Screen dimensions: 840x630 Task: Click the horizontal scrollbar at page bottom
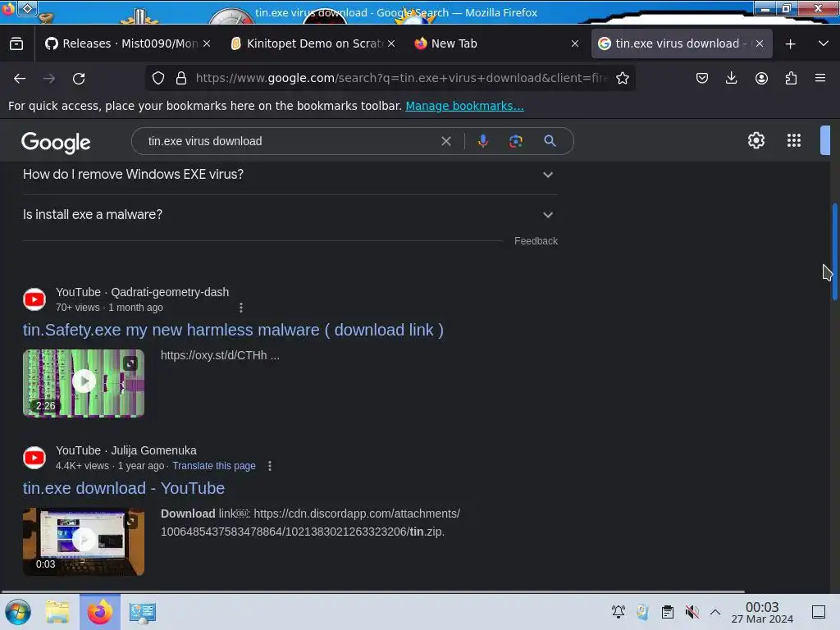click(x=373, y=591)
